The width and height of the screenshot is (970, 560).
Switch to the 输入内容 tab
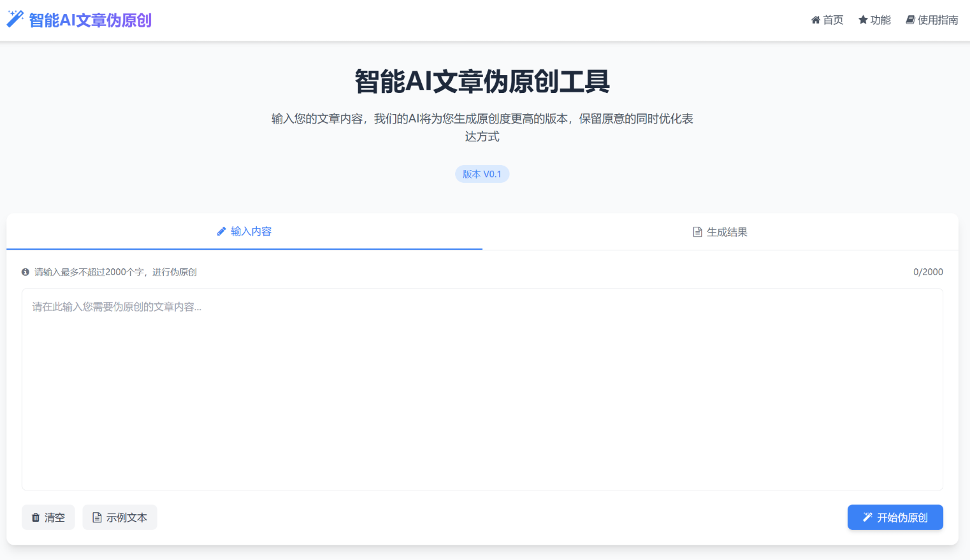tap(244, 231)
